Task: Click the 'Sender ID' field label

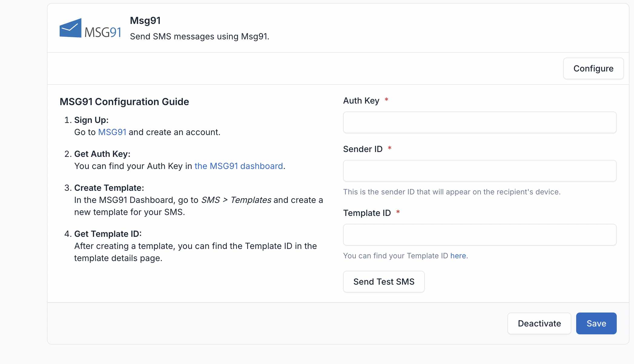Action: pyautogui.click(x=363, y=149)
